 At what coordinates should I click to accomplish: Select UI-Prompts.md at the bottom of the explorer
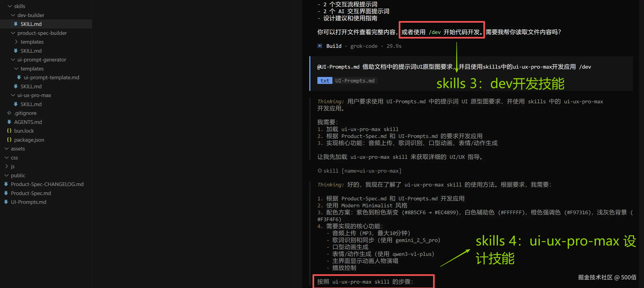[x=28, y=202]
